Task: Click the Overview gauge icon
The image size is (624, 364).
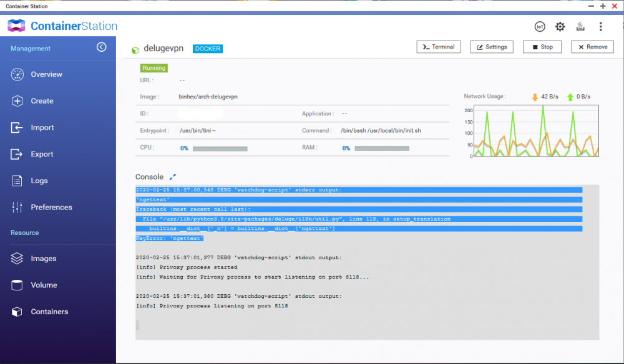Action: 17,74
